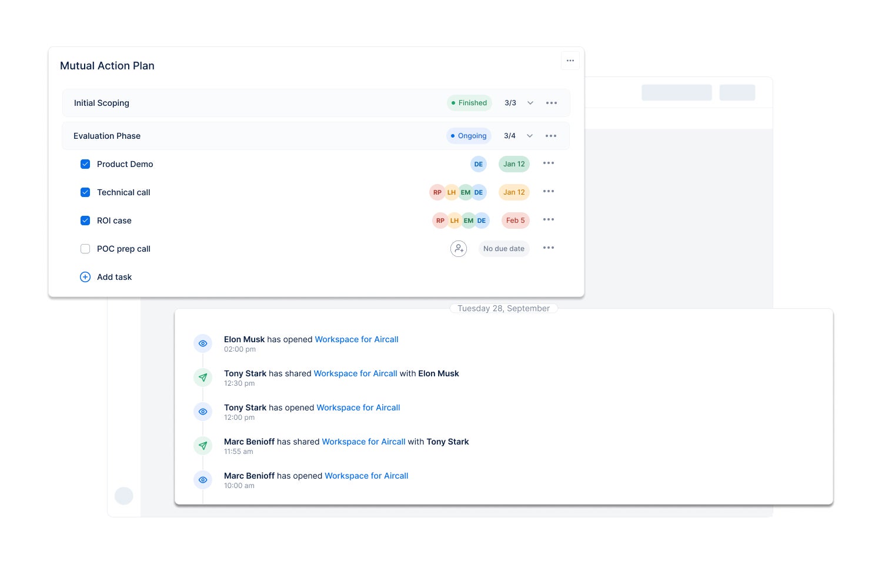Open Workspace for Aircall link by Elon Musk

tap(356, 339)
